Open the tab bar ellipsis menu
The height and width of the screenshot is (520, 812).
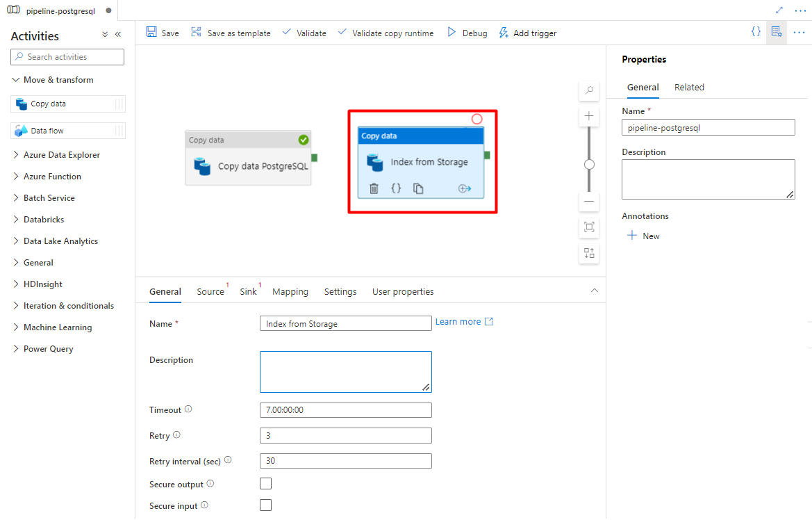800,10
